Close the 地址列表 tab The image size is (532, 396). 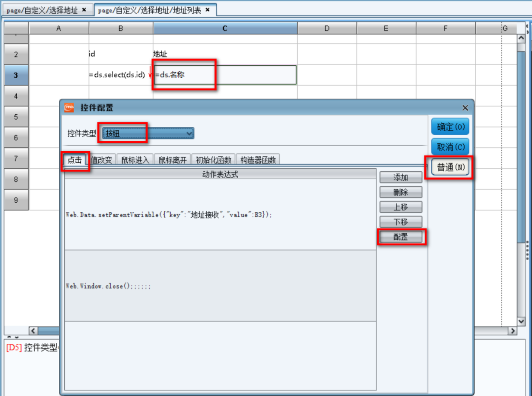[x=208, y=10]
